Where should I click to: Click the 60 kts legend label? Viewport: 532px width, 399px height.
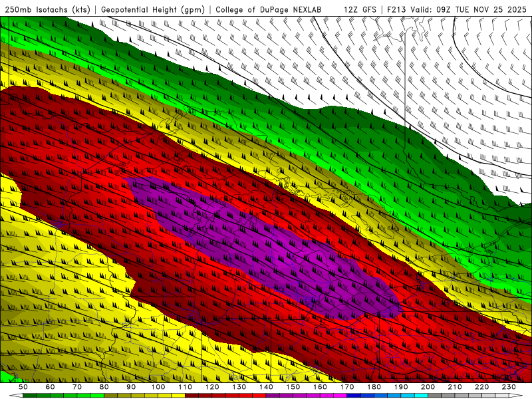(51, 387)
